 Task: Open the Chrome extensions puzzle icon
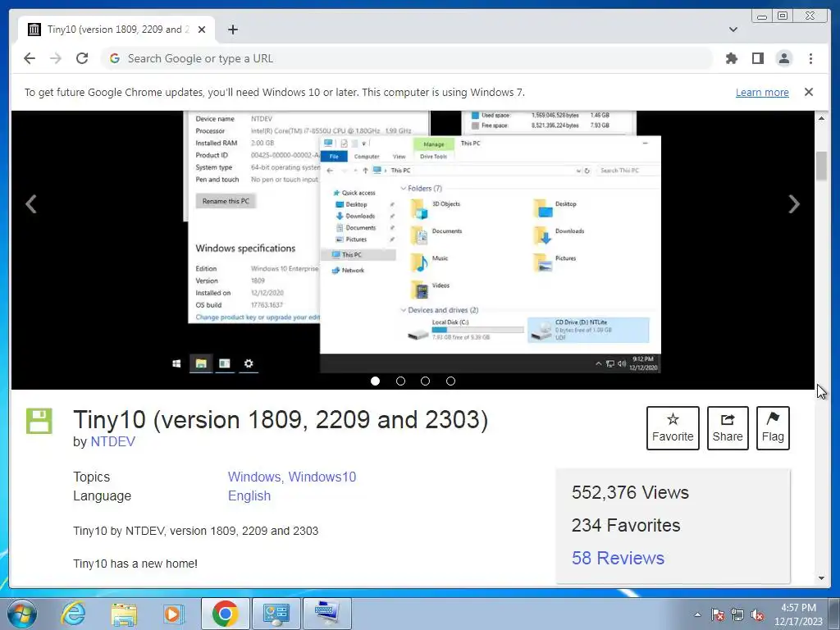click(731, 58)
